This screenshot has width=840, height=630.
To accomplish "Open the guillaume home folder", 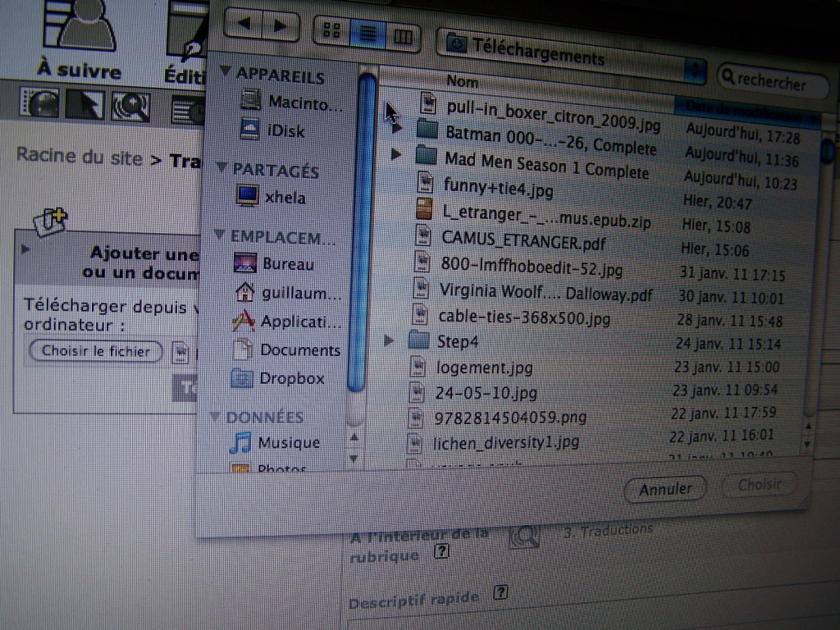I will coord(288,293).
